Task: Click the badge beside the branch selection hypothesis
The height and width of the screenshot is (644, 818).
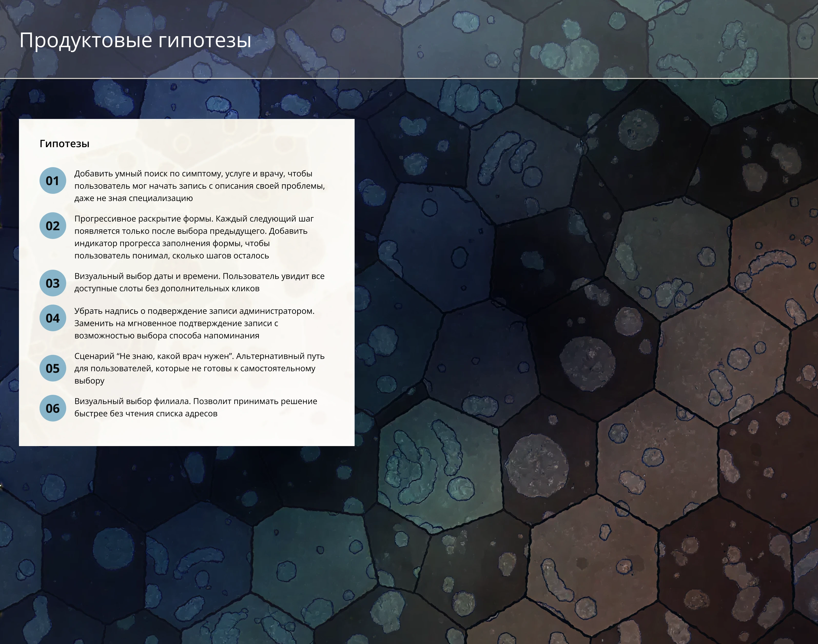Action: (x=53, y=408)
